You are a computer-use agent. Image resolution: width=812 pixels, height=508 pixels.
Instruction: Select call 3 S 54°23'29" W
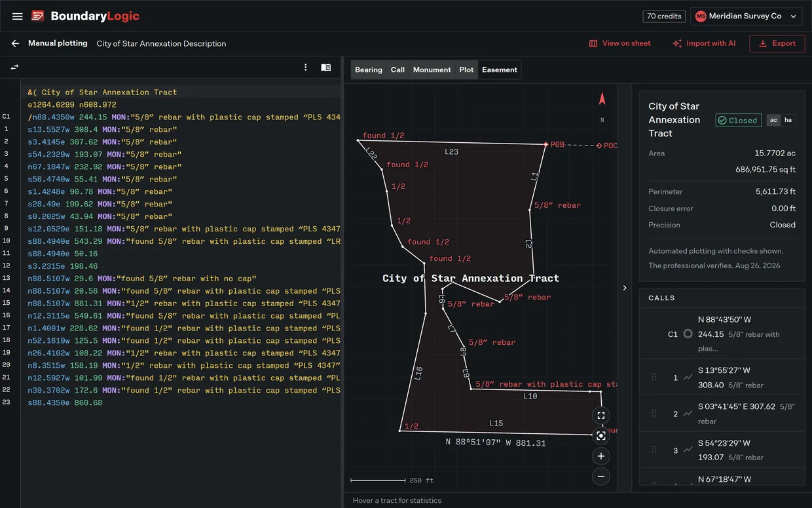[724, 442]
